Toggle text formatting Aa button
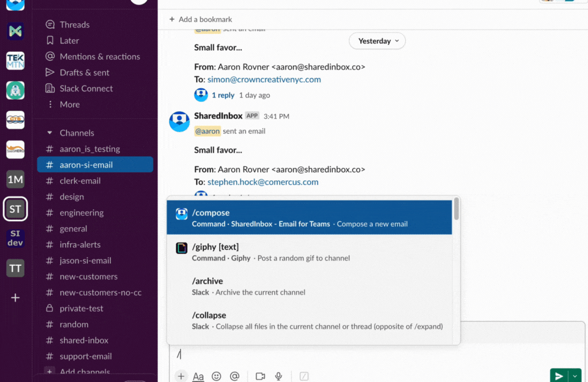 [198, 376]
